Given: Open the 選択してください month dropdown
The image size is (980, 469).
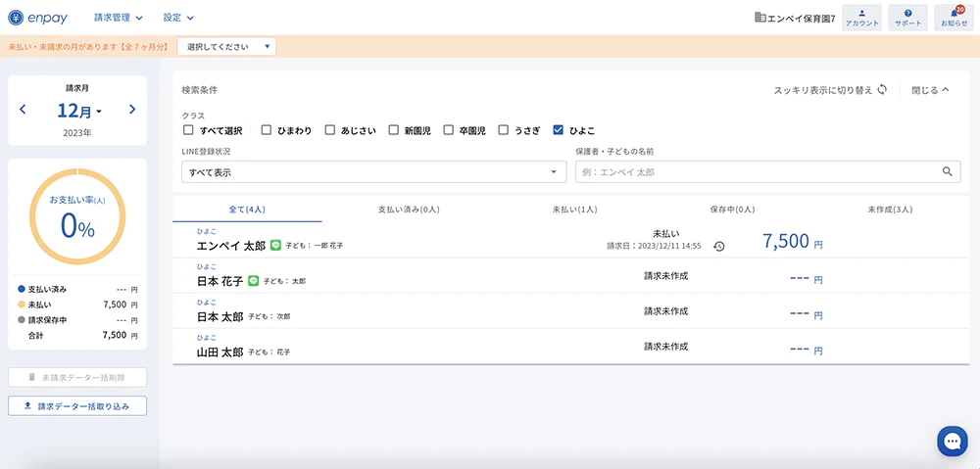Looking at the screenshot, I should (x=227, y=47).
